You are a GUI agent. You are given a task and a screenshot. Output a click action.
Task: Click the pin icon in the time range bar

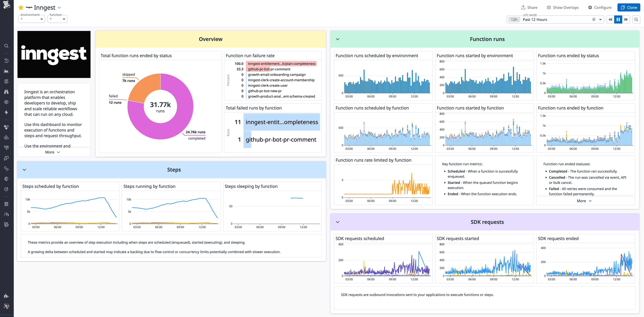[594, 19]
